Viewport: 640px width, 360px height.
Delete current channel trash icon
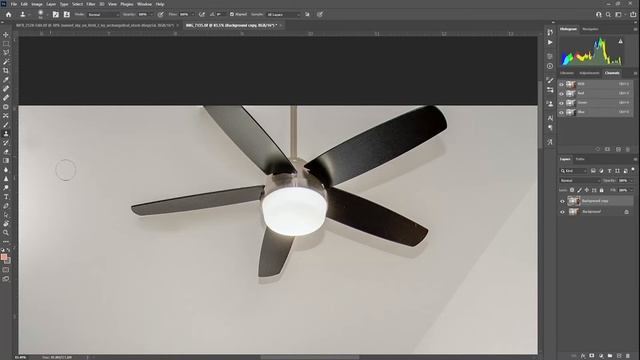pyautogui.click(x=628, y=149)
